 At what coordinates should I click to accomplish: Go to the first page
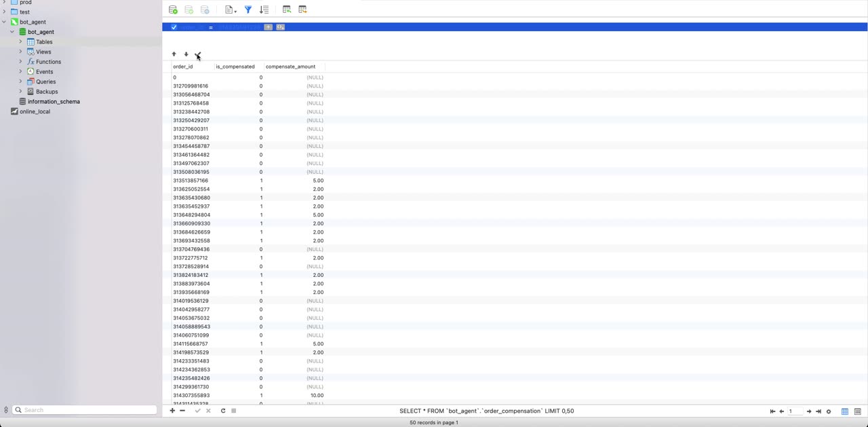coord(772,411)
